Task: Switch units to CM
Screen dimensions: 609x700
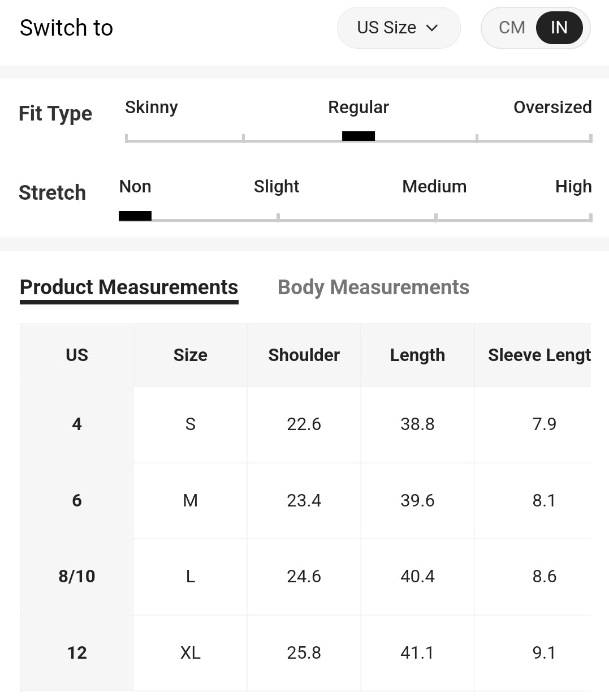Action: 512,28
